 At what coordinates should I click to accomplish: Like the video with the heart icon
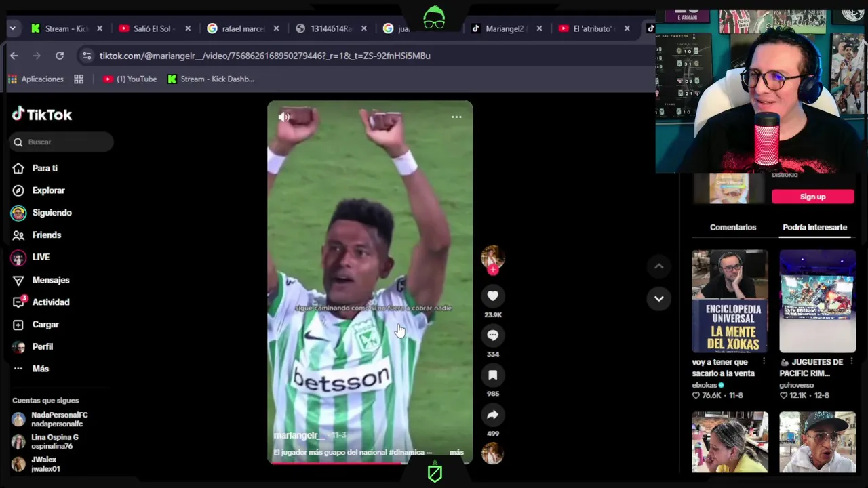pos(493,296)
